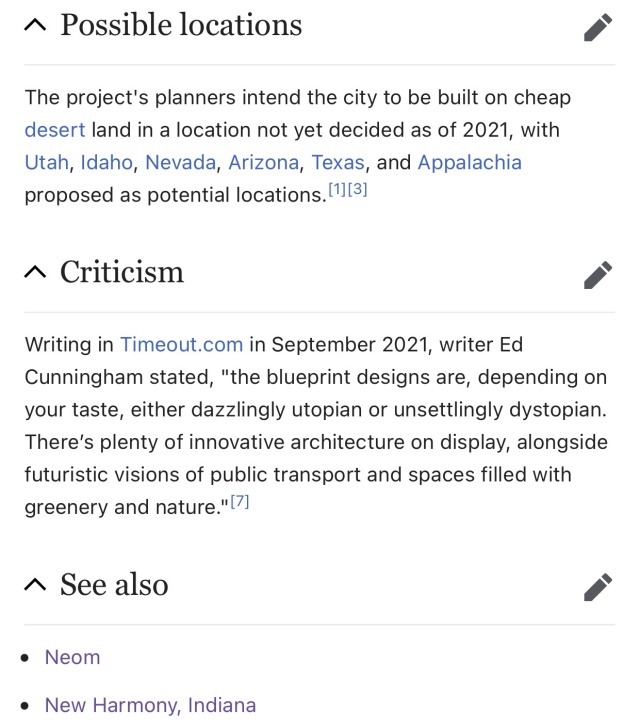Click the Arizona link
The width and height of the screenshot is (640, 726).
[263, 162]
